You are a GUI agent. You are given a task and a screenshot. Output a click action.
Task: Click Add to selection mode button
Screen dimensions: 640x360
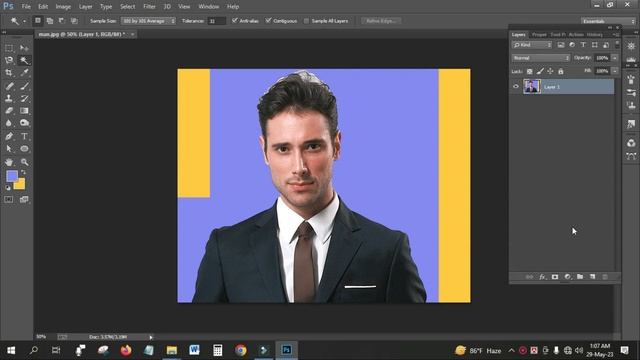pyautogui.click(x=50, y=20)
